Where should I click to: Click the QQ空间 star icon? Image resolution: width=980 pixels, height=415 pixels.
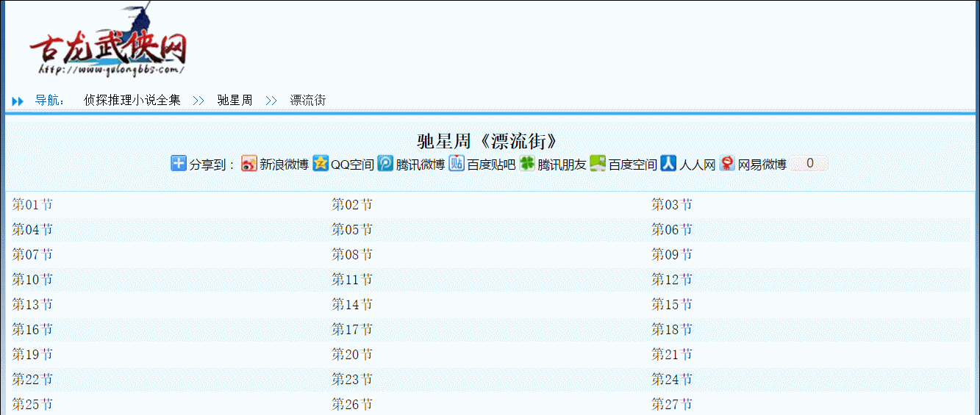[321, 164]
